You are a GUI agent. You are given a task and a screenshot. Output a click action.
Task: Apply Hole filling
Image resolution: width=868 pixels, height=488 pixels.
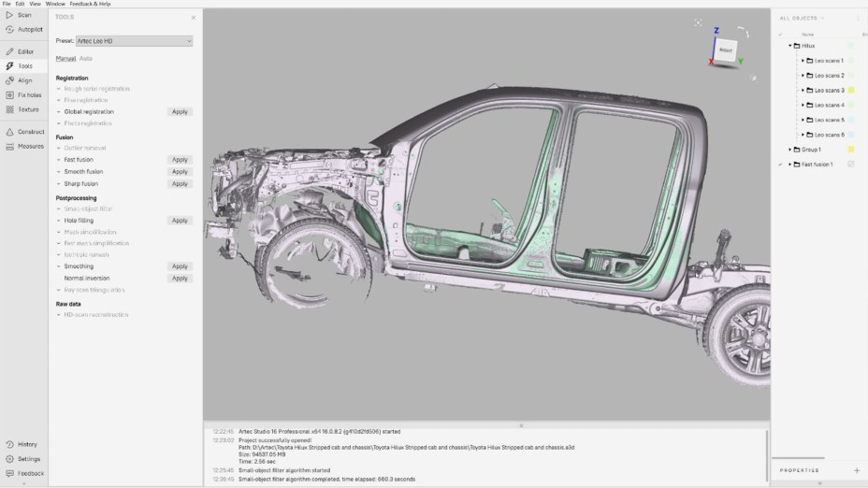pyautogui.click(x=180, y=221)
